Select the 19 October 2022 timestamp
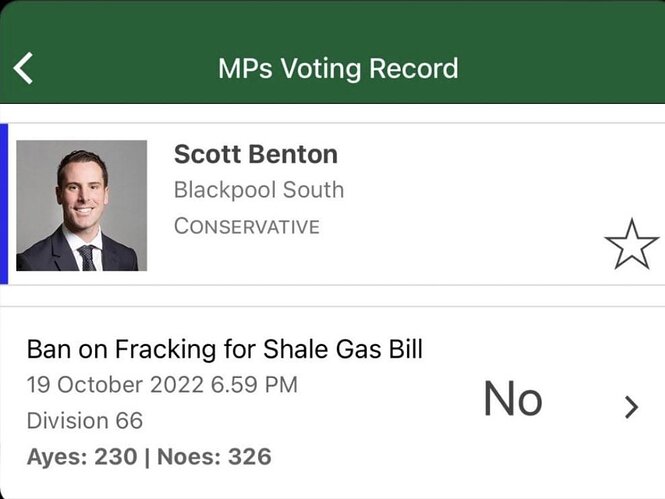The image size is (665, 499). tap(162, 385)
